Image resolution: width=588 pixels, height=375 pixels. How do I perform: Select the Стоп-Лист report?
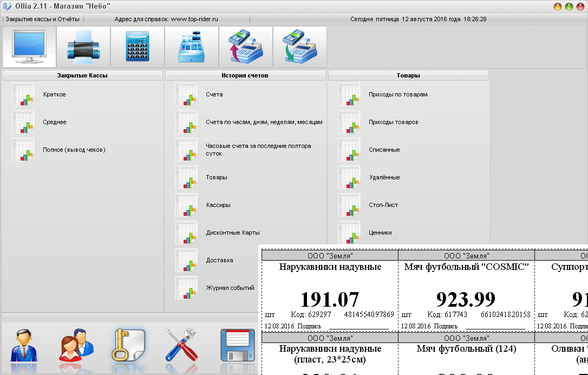click(384, 205)
